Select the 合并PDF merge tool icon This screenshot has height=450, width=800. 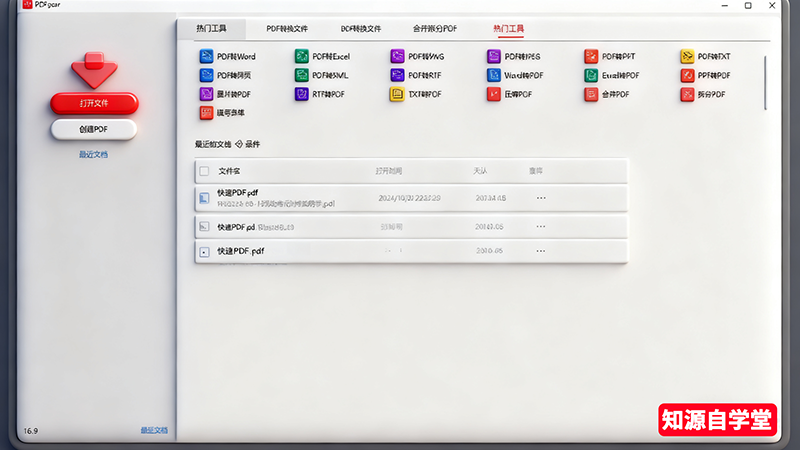pyautogui.click(x=592, y=94)
